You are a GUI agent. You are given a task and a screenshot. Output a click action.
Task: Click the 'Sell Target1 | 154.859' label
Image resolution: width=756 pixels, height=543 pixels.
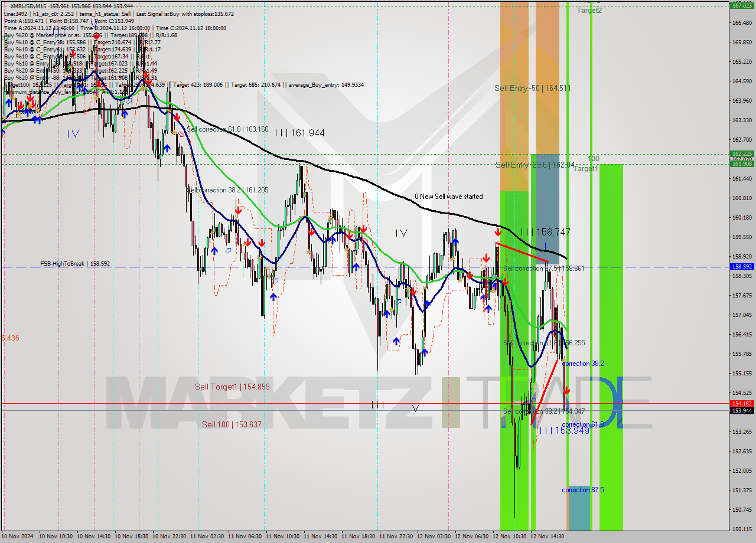(232, 387)
